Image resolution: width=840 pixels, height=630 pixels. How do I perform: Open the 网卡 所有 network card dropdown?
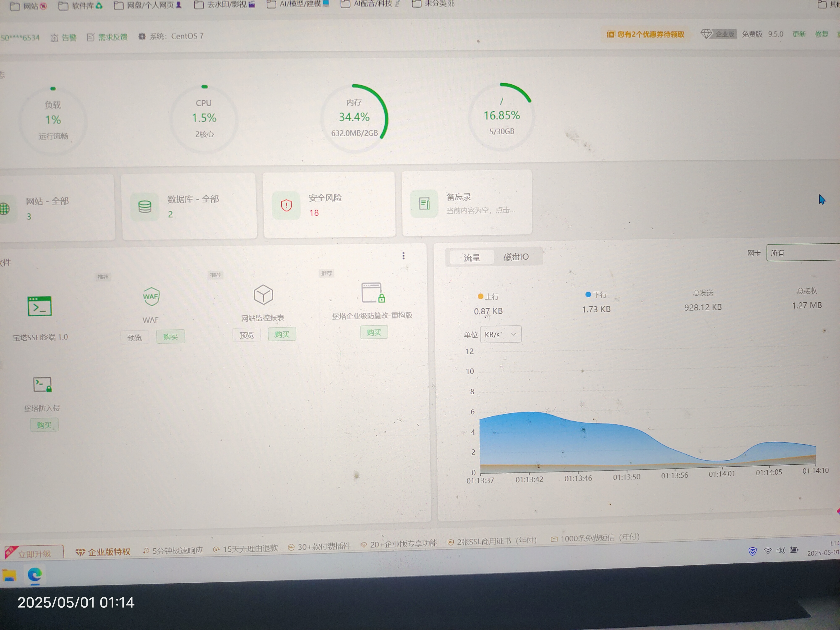[801, 253]
